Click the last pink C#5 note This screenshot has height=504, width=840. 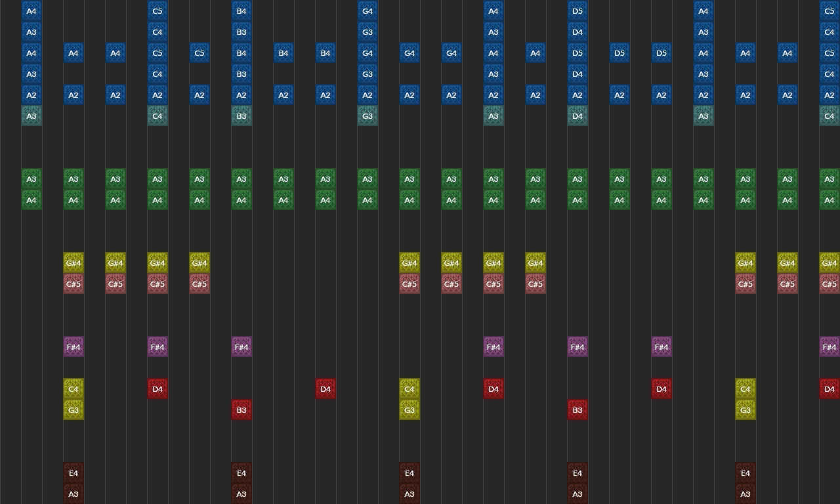click(x=829, y=284)
